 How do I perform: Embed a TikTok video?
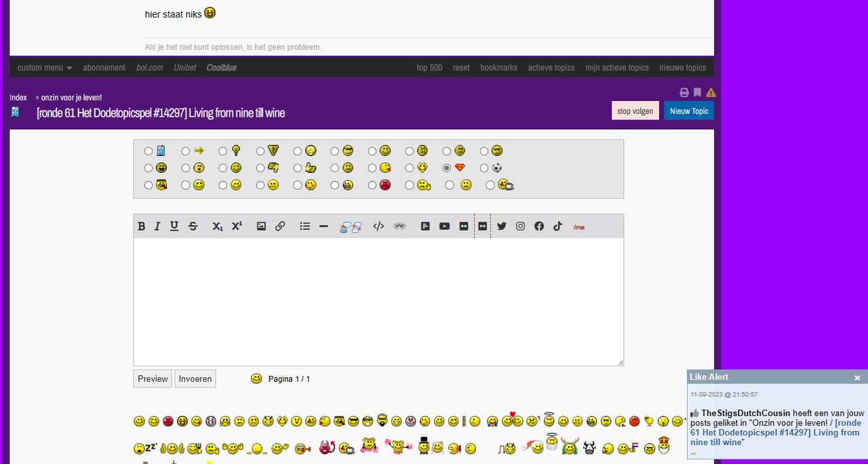tap(557, 227)
